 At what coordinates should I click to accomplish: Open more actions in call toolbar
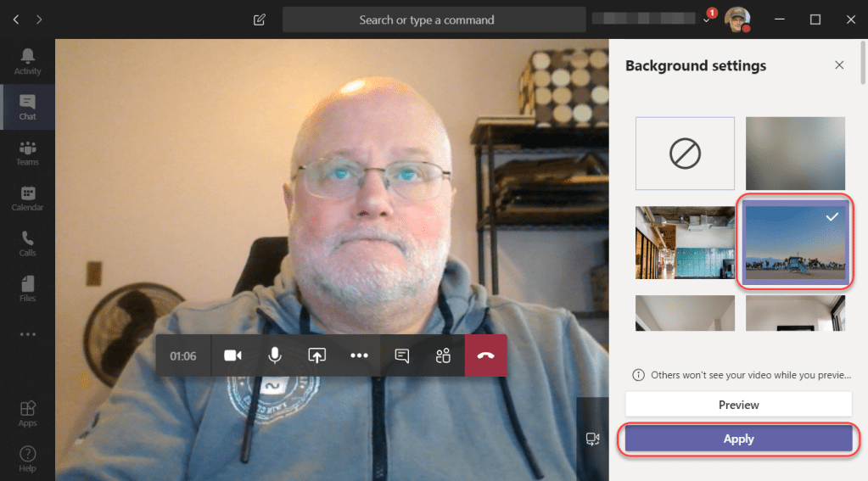(x=359, y=355)
